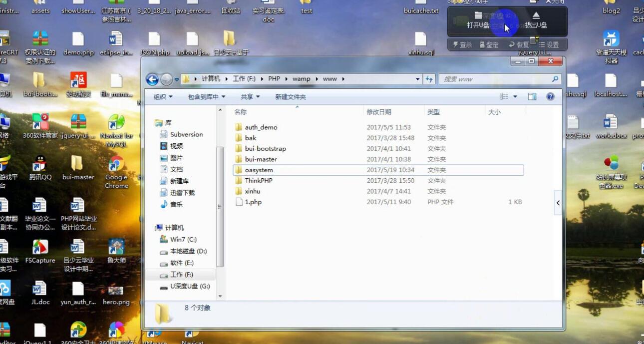
Task: Open 腾讯QQ desktop shortcut
Action: point(40,168)
